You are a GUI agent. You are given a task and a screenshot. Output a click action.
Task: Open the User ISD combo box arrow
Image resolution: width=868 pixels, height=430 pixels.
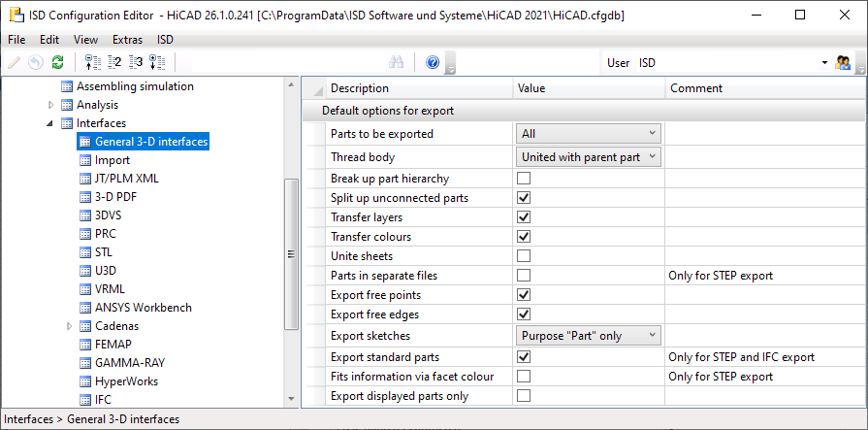(x=824, y=63)
